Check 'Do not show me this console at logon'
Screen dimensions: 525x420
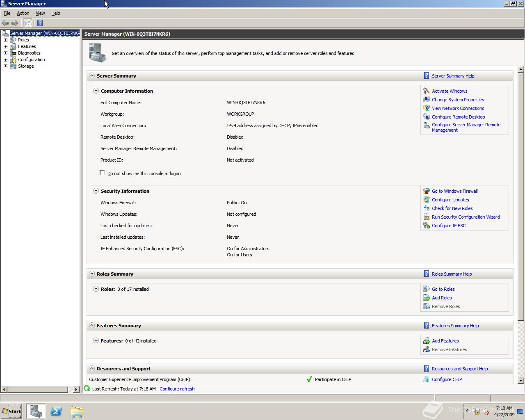[102, 173]
